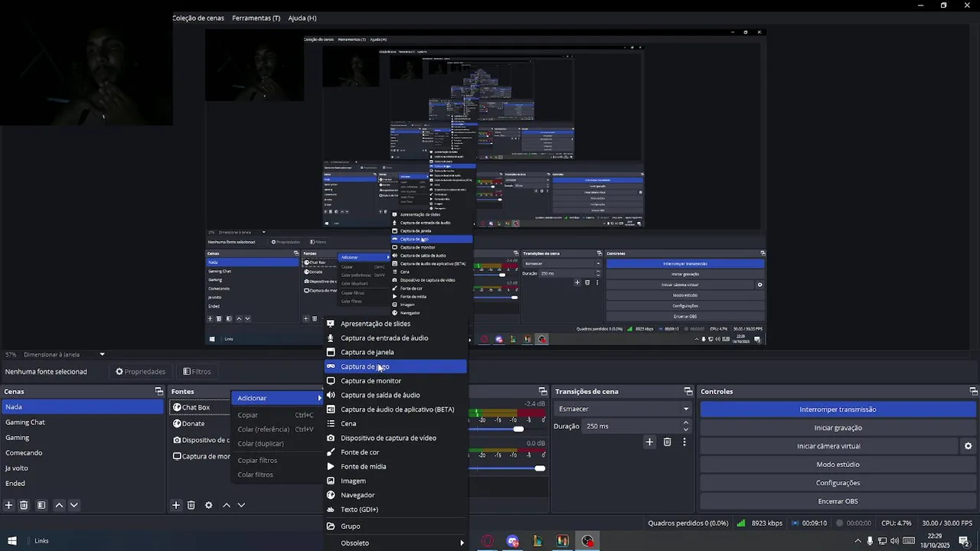Pick Dispositivo de captura de vídeo entry

(396, 439)
